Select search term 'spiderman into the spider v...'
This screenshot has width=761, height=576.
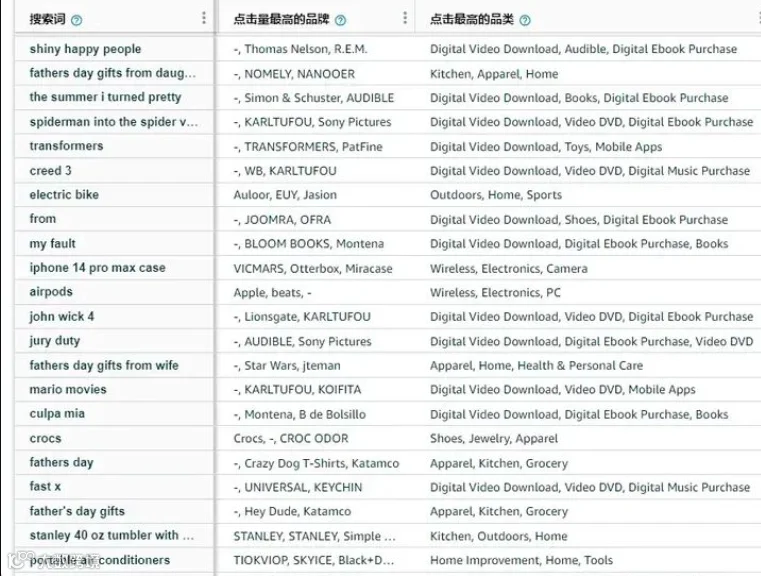point(114,122)
